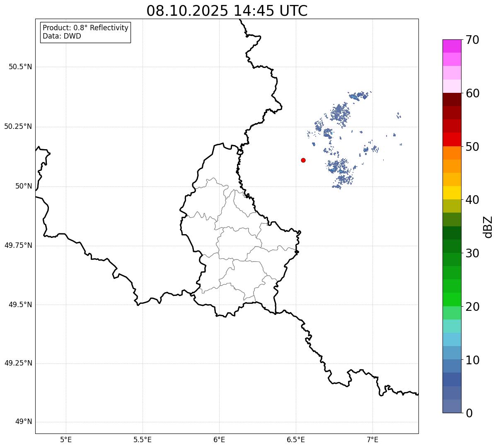Pick the orange swatch just below 50 dBZ

point(452,153)
